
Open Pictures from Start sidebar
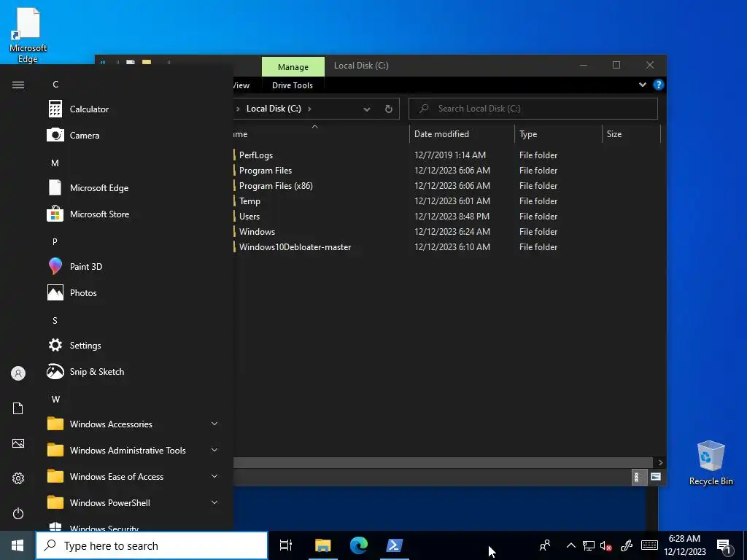[18, 443]
